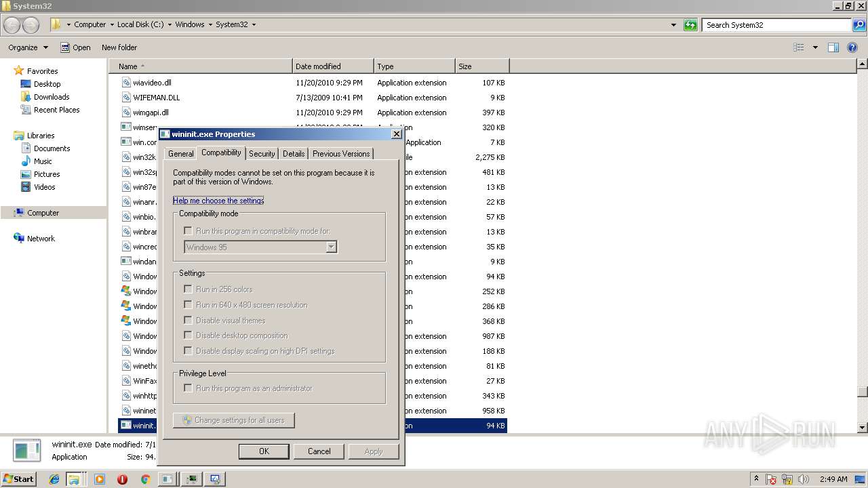868x488 pixels.
Task: Click OK in wininit.exe Properties
Action: (264, 451)
